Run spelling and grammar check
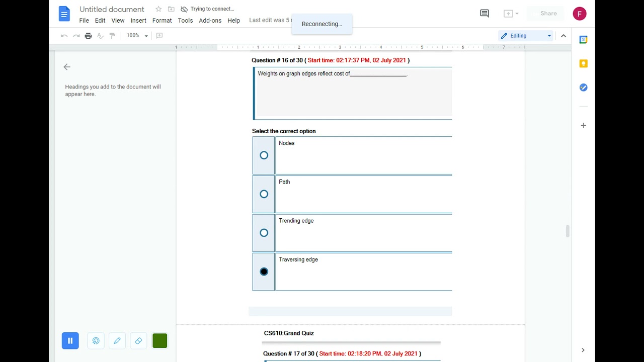This screenshot has width=644, height=362. [100, 36]
